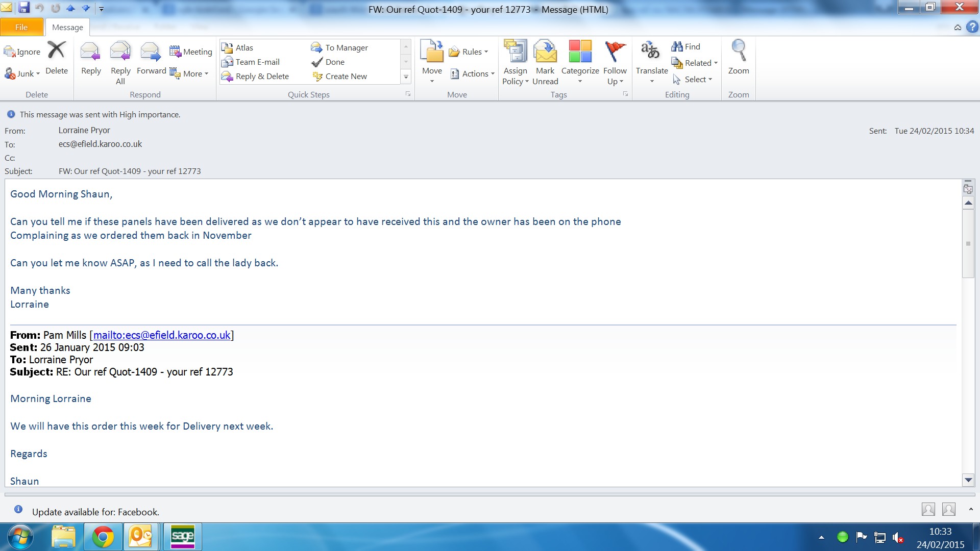Minimize the ribbon with caret toggle

958,28
